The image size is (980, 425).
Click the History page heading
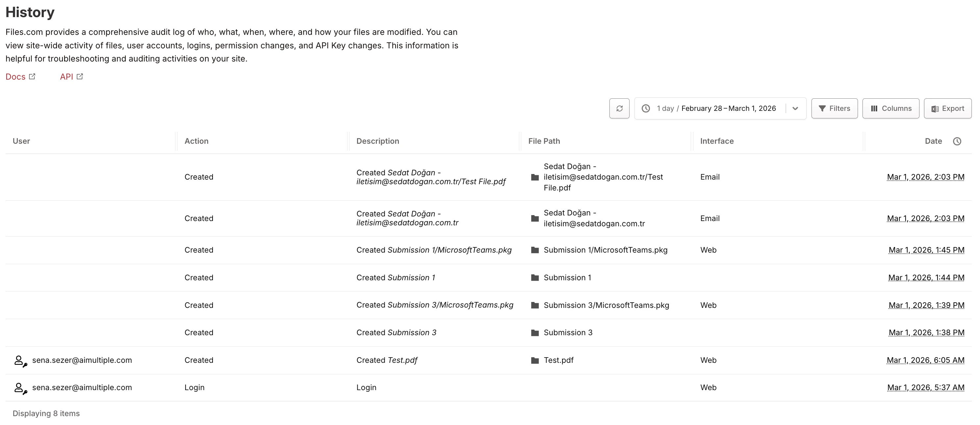pyautogui.click(x=30, y=12)
